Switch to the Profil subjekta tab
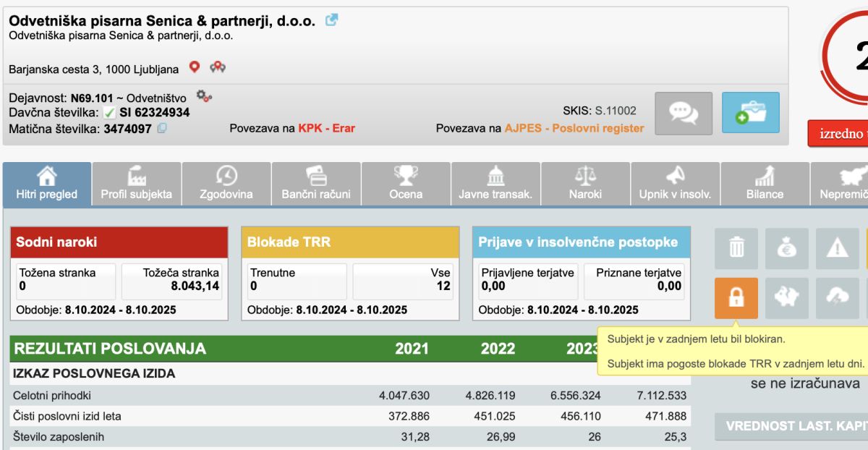The image size is (868, 450). point(137,184)
